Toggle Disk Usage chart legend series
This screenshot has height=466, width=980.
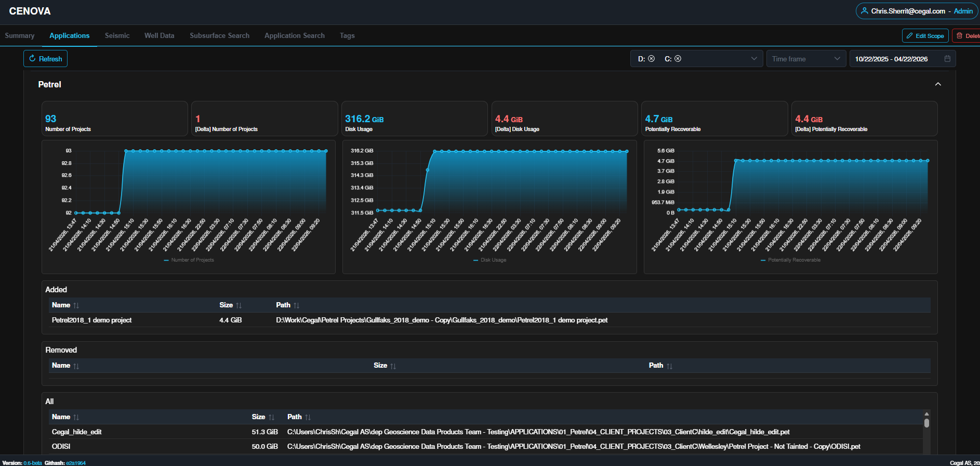489,260
